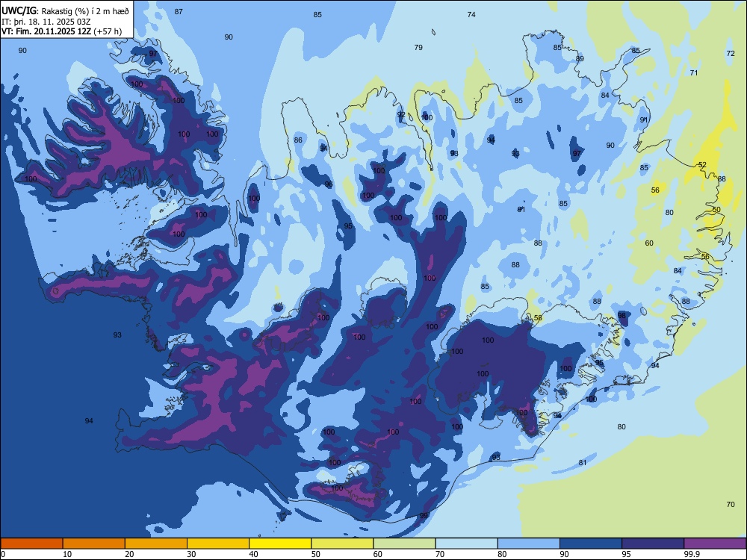Click the map value '98' in the southeast

pyautogui.click(x=622, y=316)
